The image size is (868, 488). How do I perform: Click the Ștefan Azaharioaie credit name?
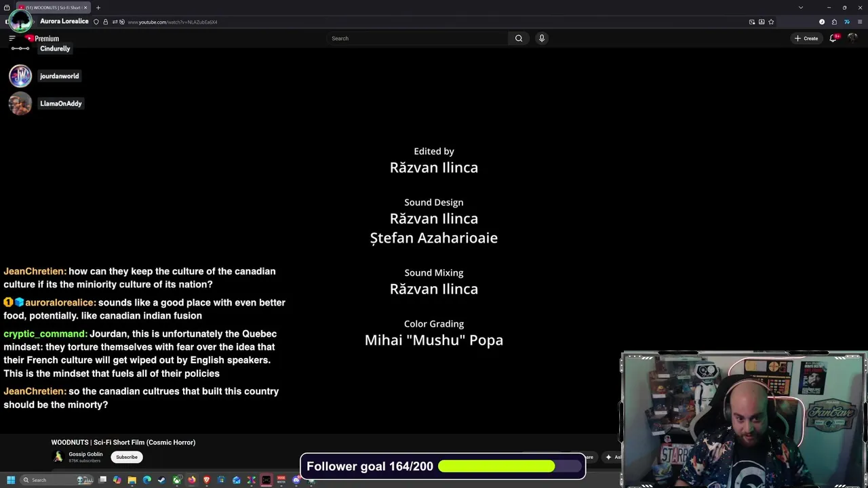(x=434, y=238)
